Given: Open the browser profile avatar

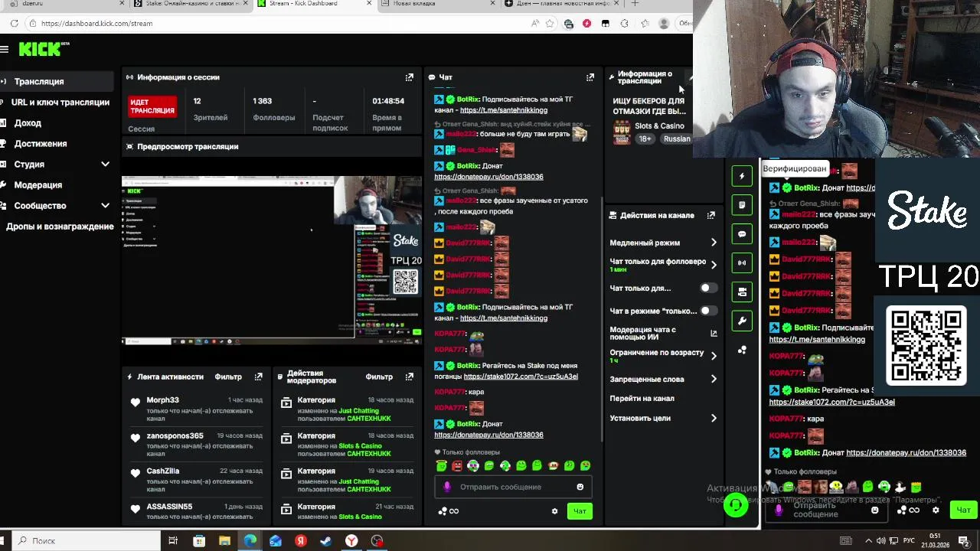Looking at the screenshot, I should point(664,24).
